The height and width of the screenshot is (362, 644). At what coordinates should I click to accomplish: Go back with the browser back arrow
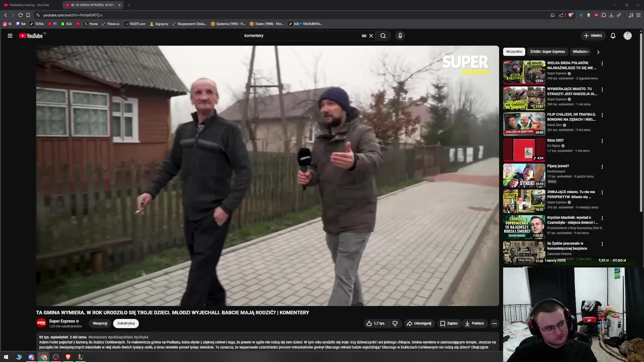(6, 15)
